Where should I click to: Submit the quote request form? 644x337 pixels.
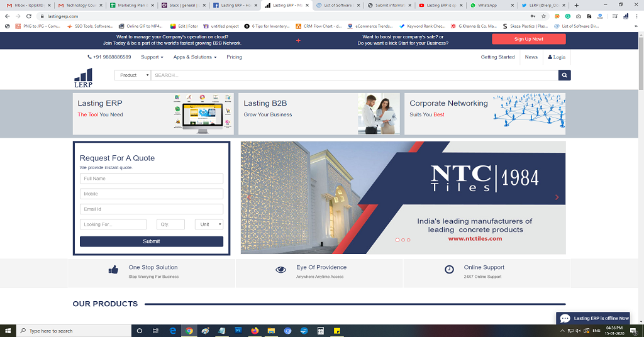(x=151, y=241)
